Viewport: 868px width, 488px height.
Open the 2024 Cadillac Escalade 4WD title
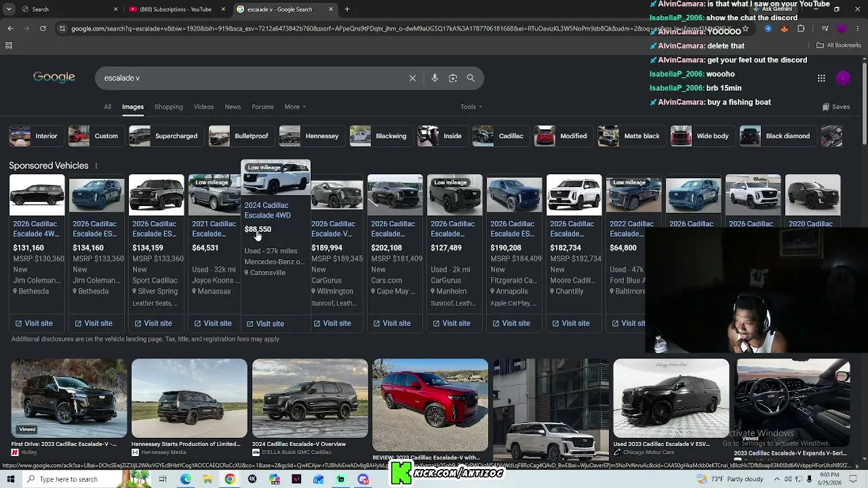click(267, 210)
